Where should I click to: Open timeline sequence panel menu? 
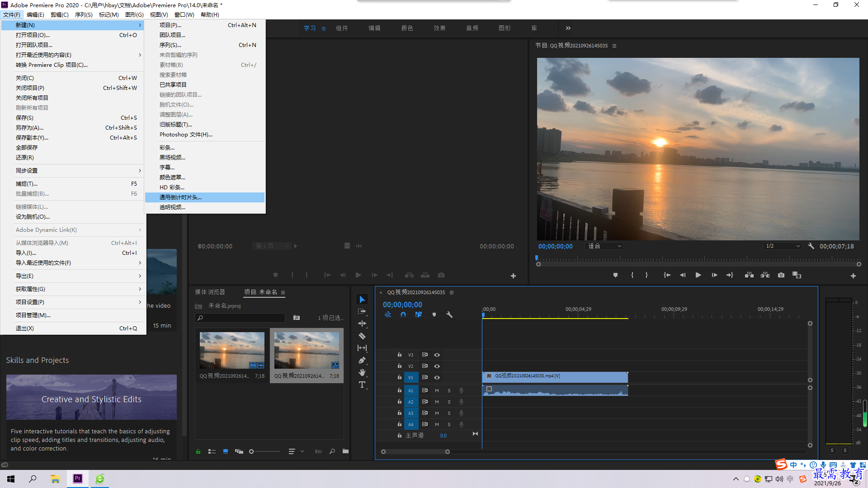pyautogui.click(x=452, y=292)
